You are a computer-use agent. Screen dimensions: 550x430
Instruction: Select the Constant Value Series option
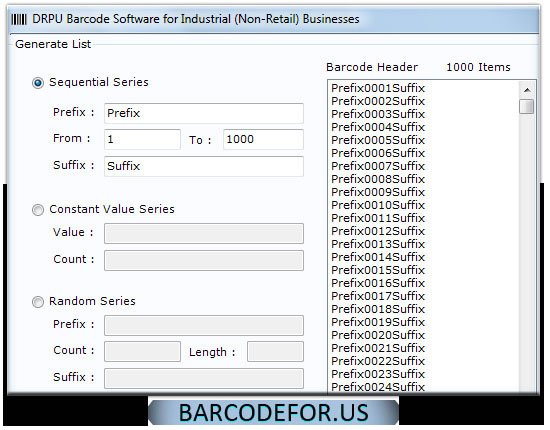click(38, 210)
